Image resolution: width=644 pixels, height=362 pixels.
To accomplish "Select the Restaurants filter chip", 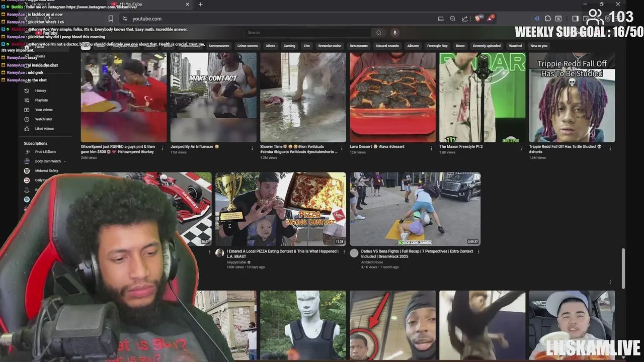I will point(359,46).
